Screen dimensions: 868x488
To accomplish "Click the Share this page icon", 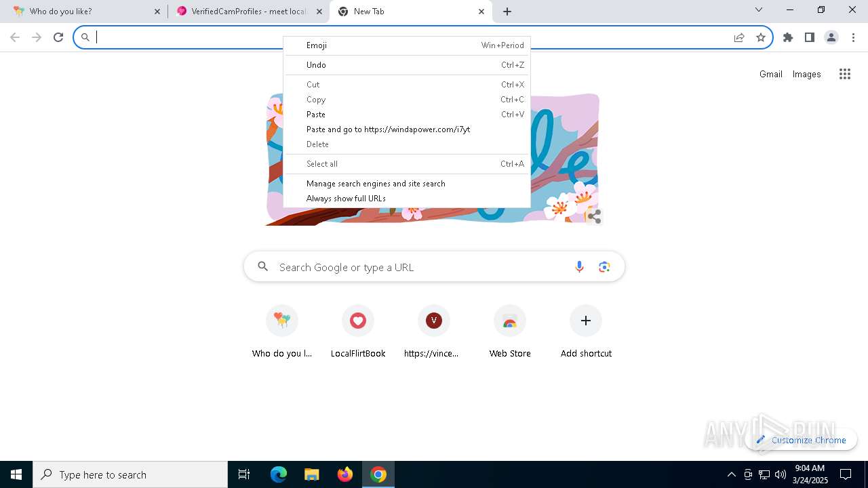I will [x=739, y=37].
